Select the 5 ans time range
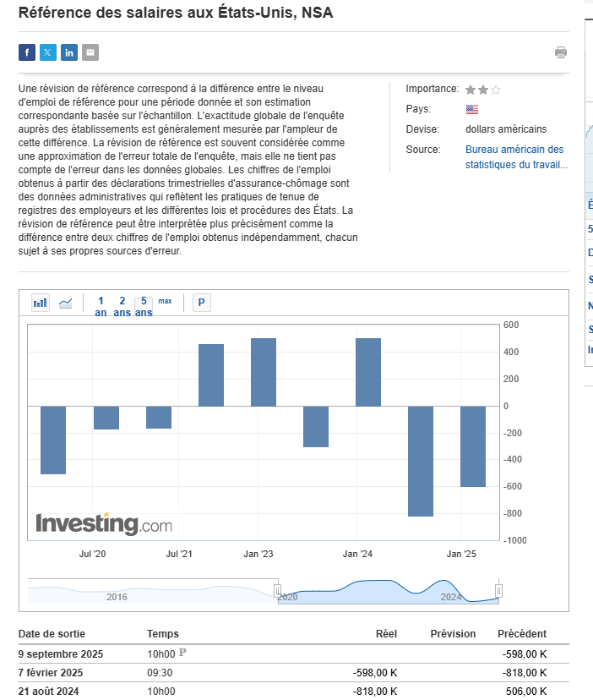Screen dimensions: 593x700 (144, 306)
